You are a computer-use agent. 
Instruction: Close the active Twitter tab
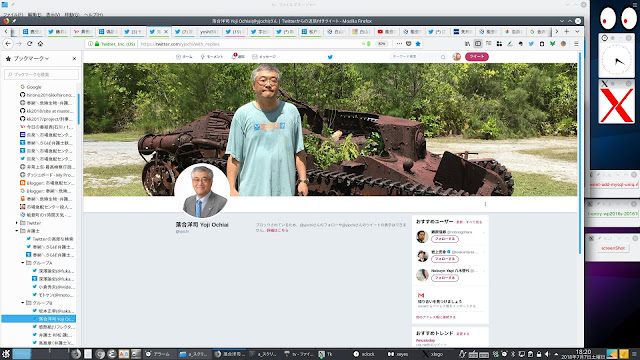tap(166, 31)
